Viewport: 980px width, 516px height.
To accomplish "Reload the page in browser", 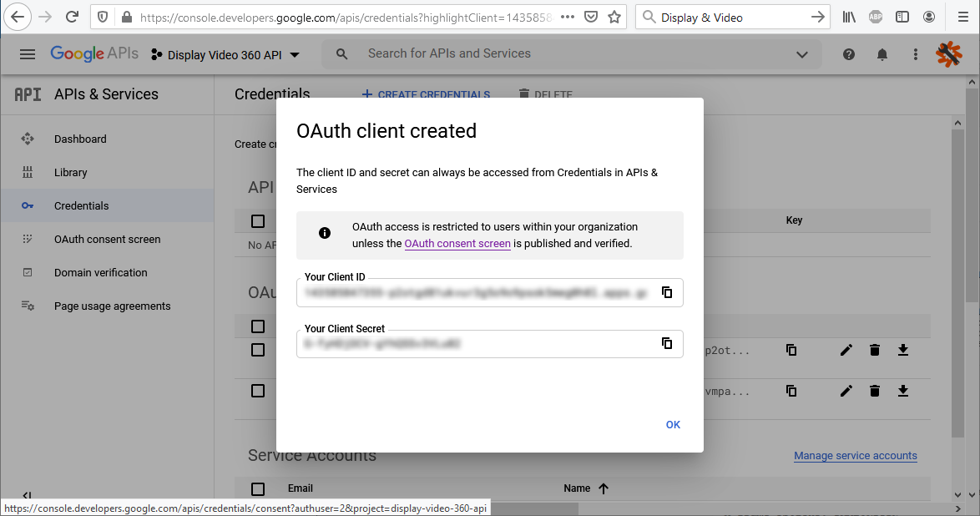I will 72,17.
